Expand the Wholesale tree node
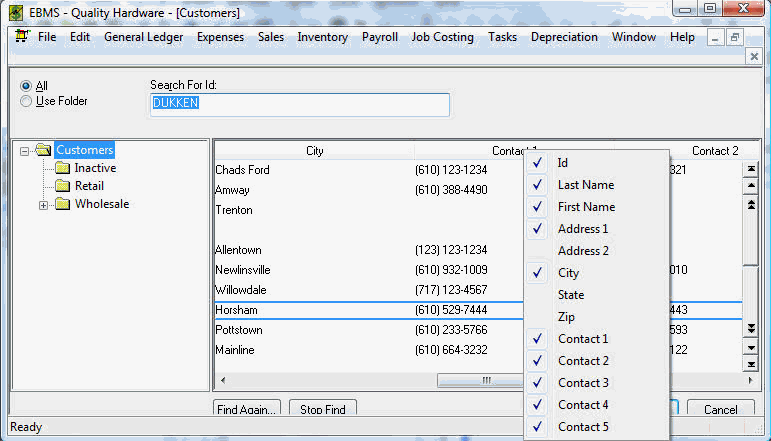771x441 pixels. click(x=43, y=205)
